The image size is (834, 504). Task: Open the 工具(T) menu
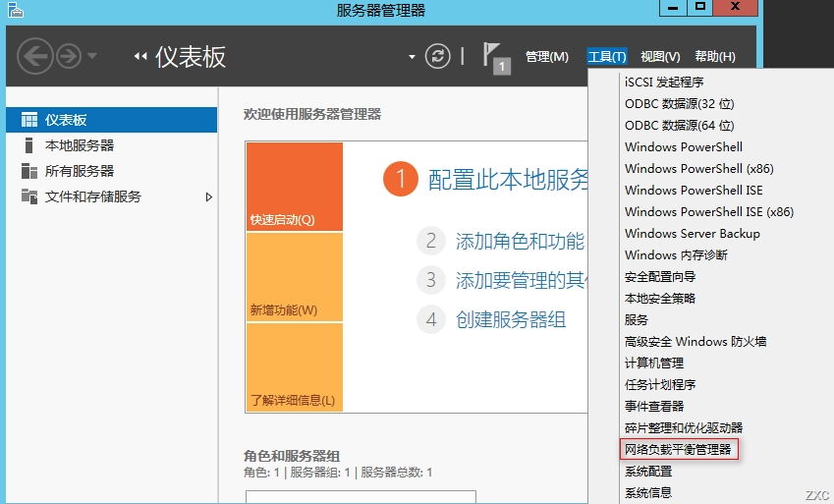[607, 56]
